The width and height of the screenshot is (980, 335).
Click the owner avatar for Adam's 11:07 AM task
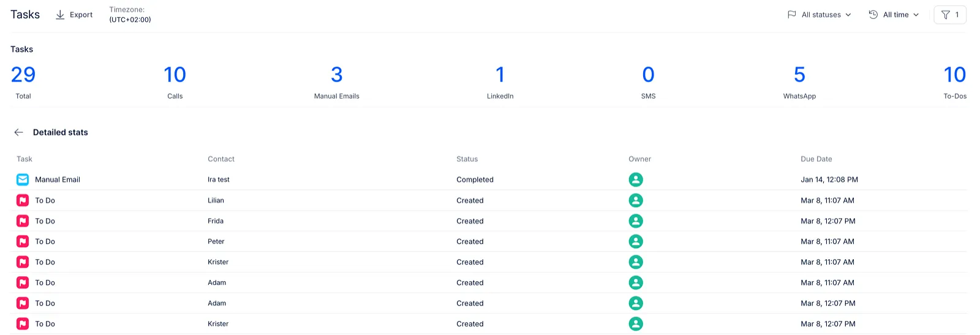(636, 283)
